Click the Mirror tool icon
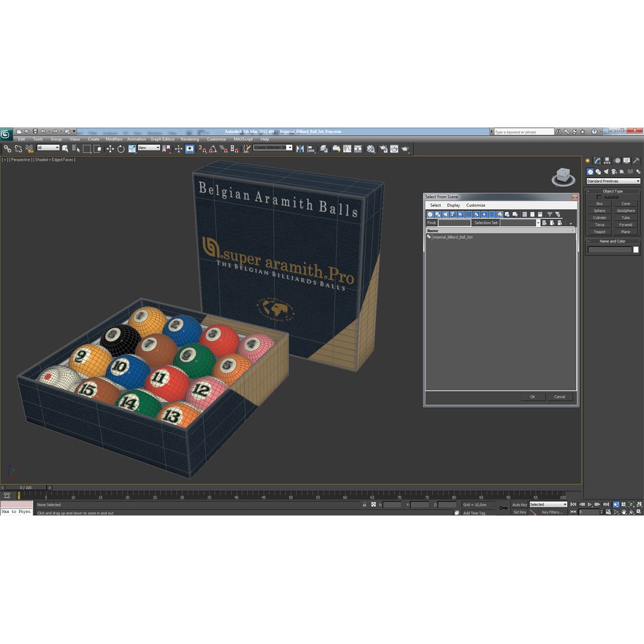This screenshot has height=644, width=644. 300,148
